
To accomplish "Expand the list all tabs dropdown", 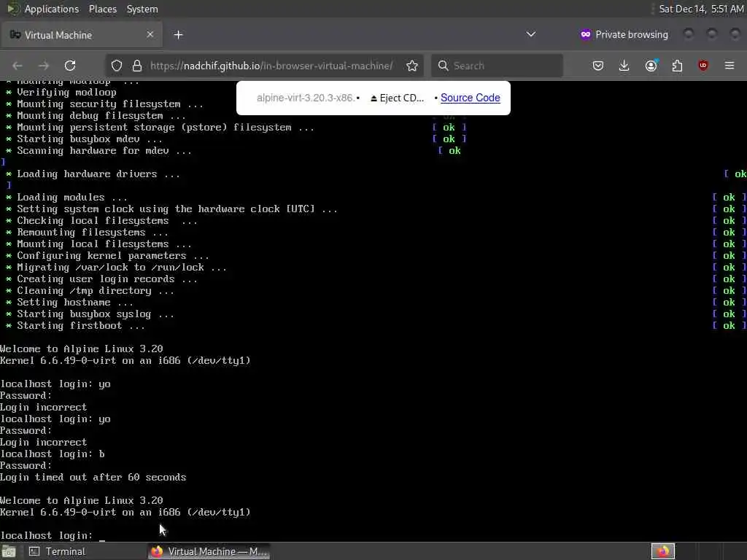I will pyautogui.click(x=531, y=34).
